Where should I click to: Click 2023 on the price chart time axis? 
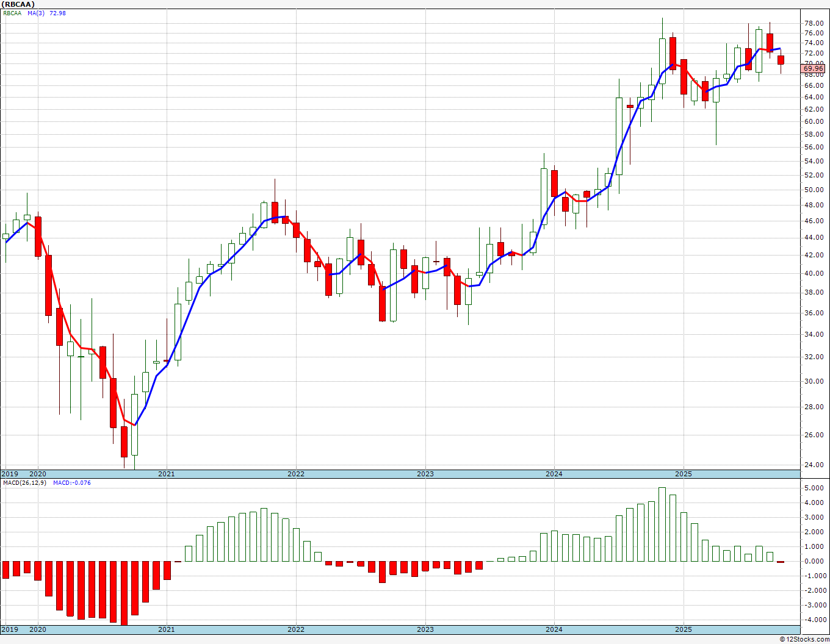[425, 474]
